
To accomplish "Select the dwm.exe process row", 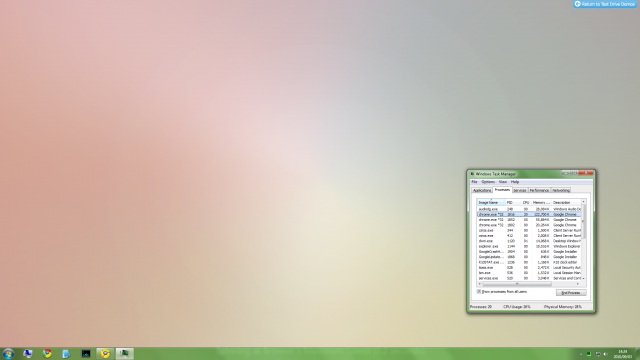I will point(529,241).
